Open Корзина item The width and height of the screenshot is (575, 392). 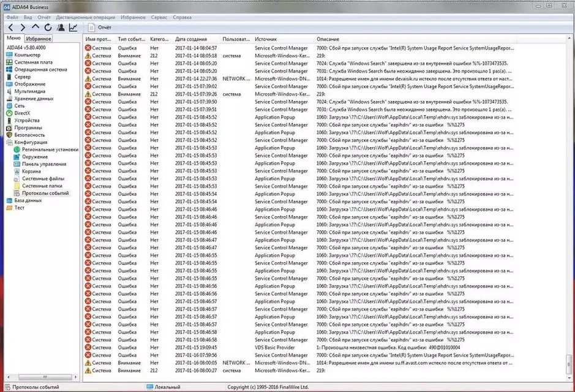pyautogui.click(x=31, y=171)
